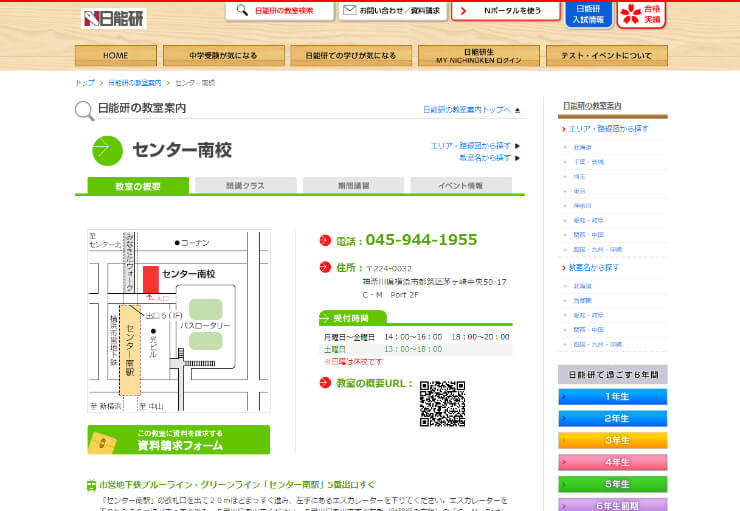Click the blue 1年生 button
This screenshot has height=511, width=740.
(613, 396)
